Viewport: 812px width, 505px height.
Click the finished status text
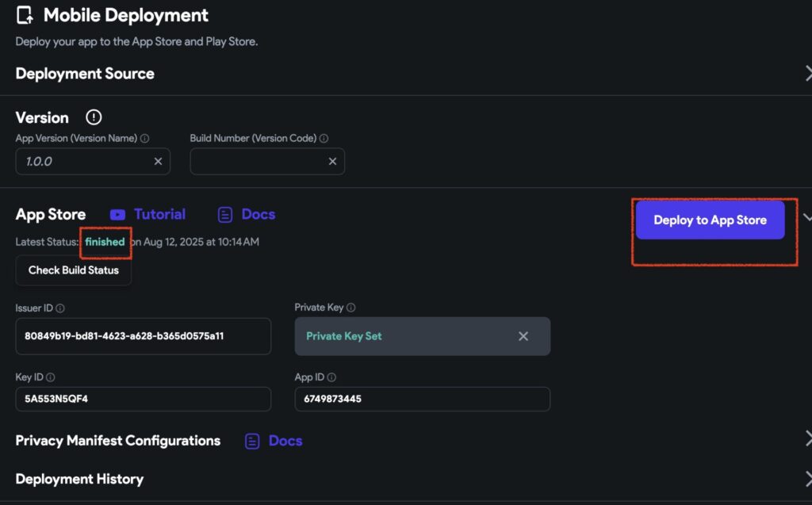105,242
